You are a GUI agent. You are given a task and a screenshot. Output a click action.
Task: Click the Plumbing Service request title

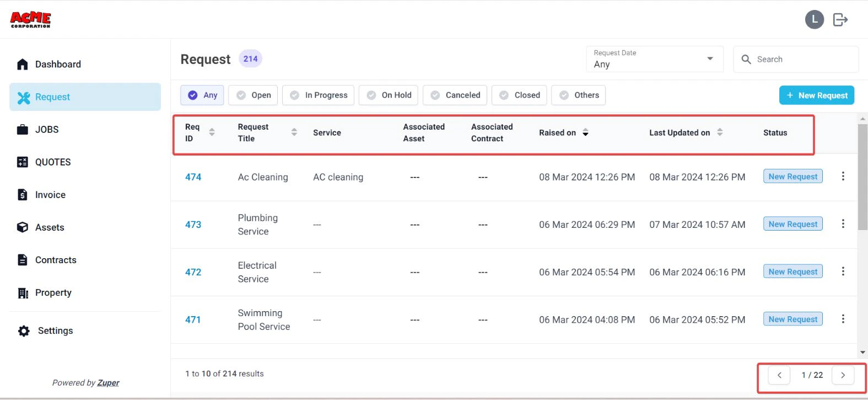(258, 225)
